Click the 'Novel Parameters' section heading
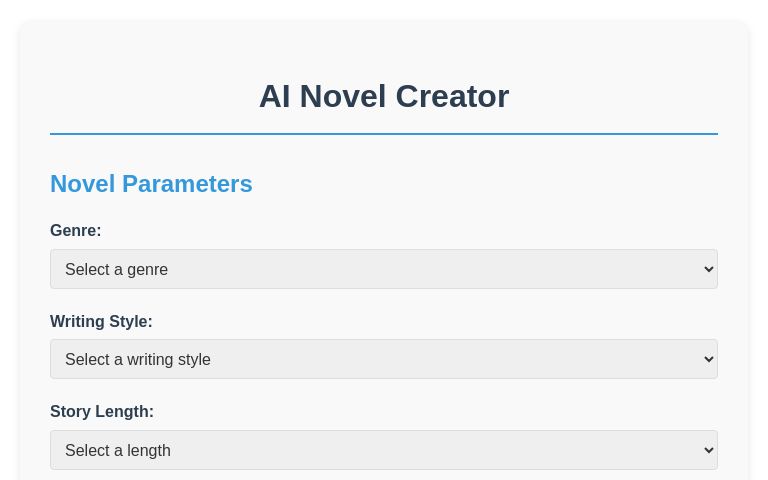Viewport: 768px width, 480px height. 151,184
